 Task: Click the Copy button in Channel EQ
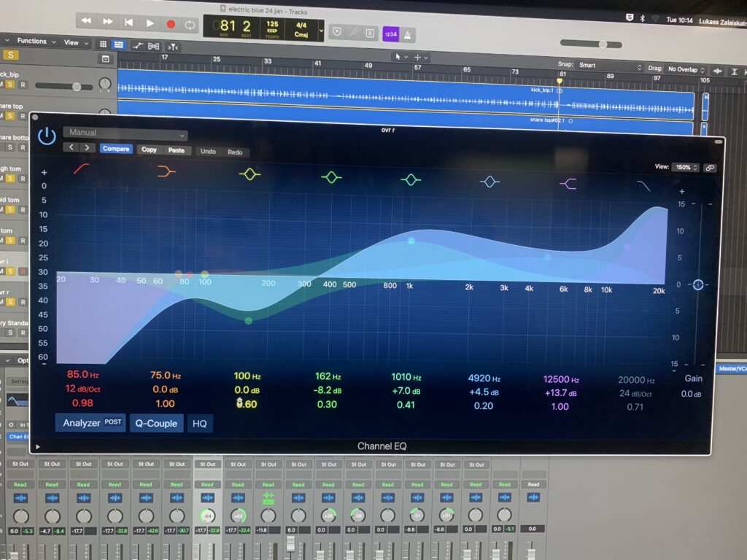pyautogui.click(x=149, y=149)
